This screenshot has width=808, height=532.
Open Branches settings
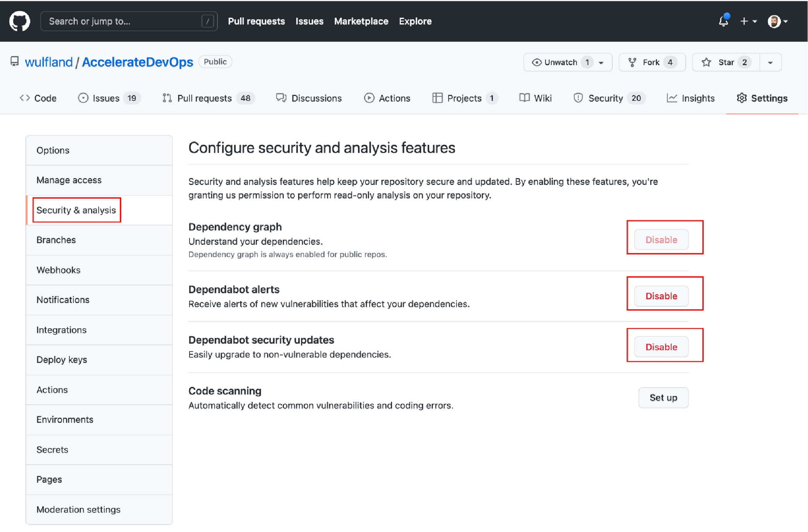[99, 240]
